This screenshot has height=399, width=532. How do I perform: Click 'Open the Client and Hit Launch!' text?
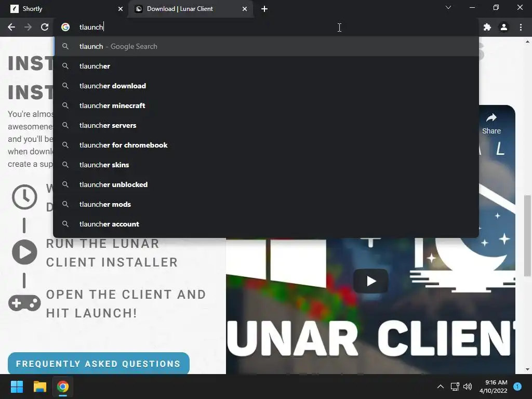tap(126, 303)
